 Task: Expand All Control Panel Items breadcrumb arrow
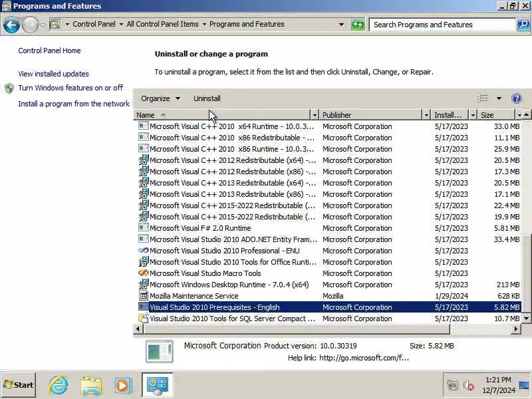204,24
